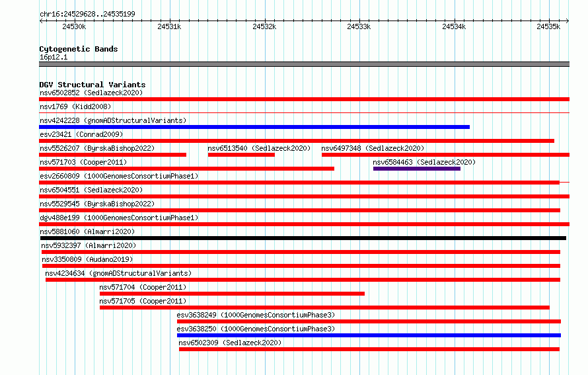Select the 16p12.1 band label
This screenshot has width=588, height=375.
coord(54,57)
